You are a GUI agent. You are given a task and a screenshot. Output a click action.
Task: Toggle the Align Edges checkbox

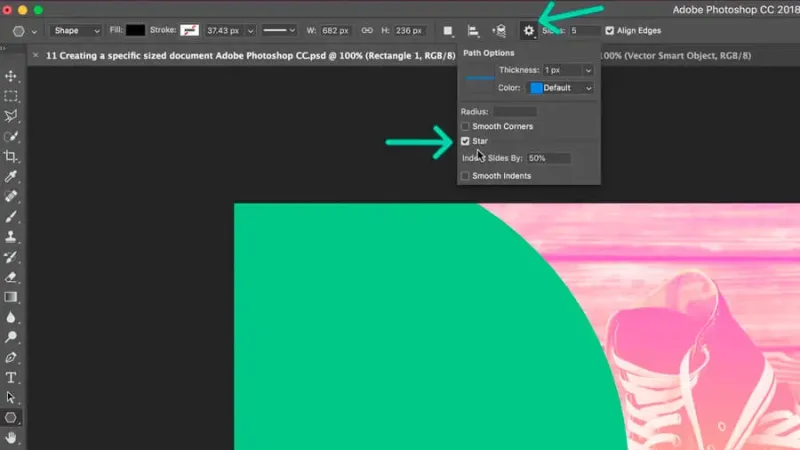(x=610, y=31)
